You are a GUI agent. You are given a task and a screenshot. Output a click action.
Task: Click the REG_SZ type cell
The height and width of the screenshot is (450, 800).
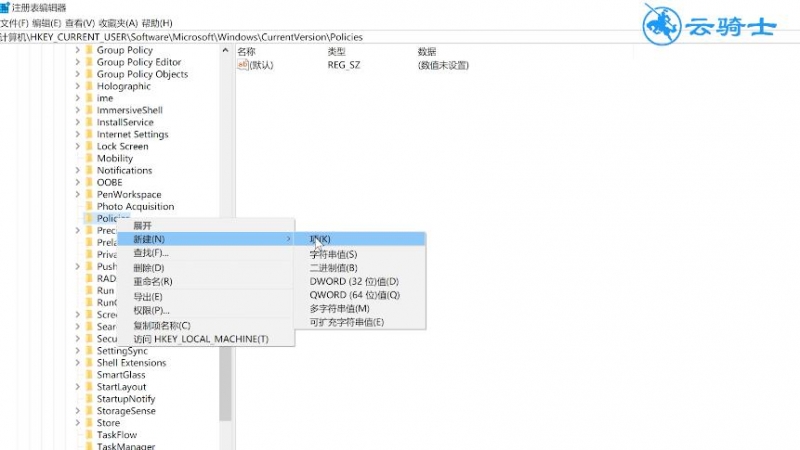[344, 65]
